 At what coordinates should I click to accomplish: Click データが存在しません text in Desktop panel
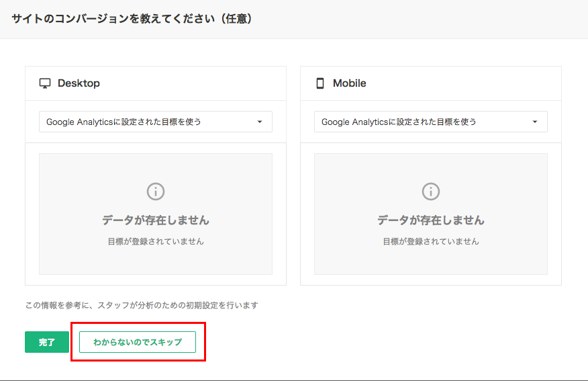pos(156,220)
